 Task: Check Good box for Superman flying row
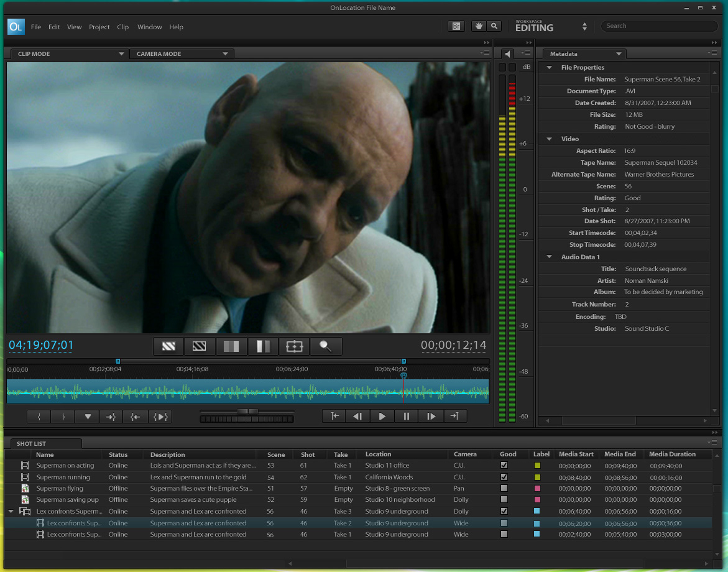[x=504, y=489]
